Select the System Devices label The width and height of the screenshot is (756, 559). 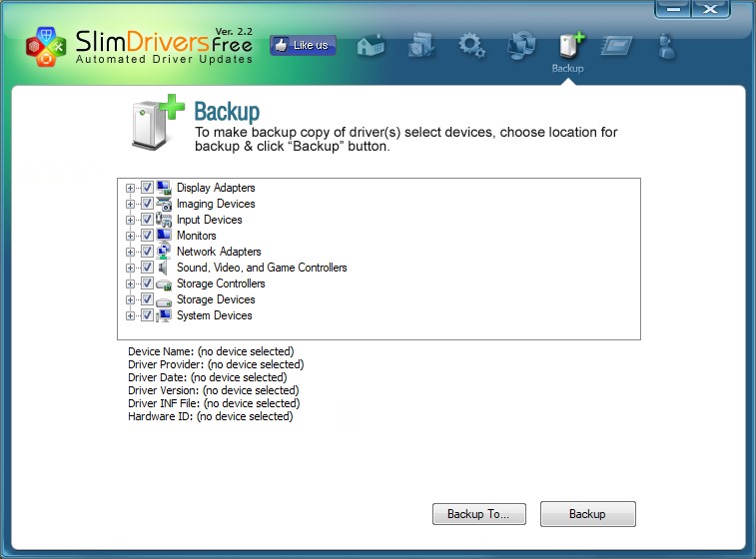214,315
